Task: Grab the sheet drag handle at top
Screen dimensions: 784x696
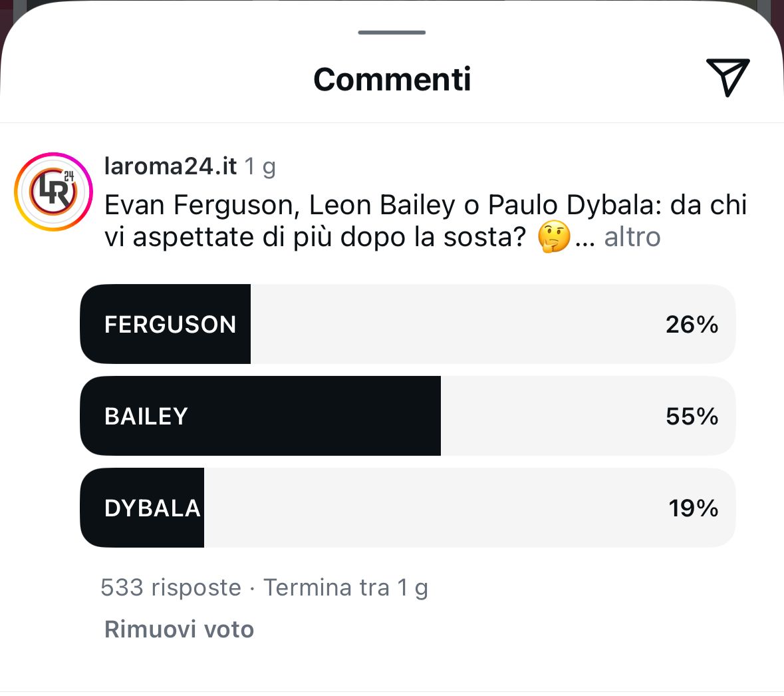Action: click(392, 32)
